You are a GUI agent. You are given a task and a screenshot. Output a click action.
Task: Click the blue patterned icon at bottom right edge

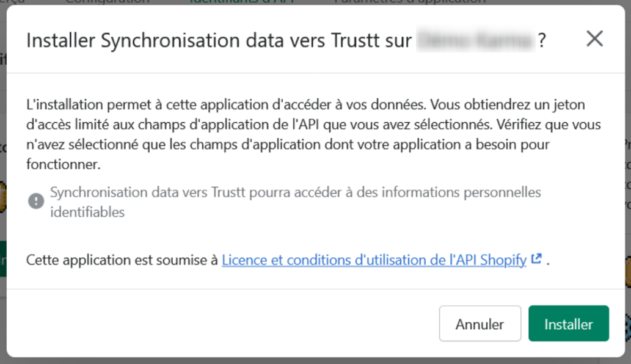point(627,322)
